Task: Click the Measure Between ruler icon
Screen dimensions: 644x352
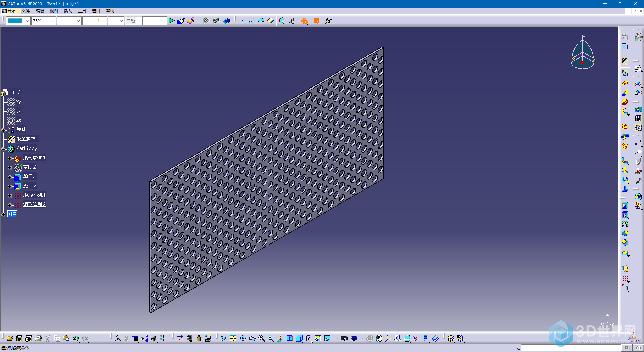Action: click(x=180, y=338)
